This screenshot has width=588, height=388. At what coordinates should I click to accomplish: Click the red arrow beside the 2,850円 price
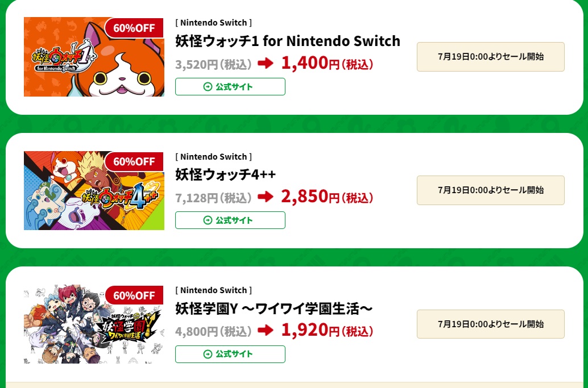(x=265, y=197)
